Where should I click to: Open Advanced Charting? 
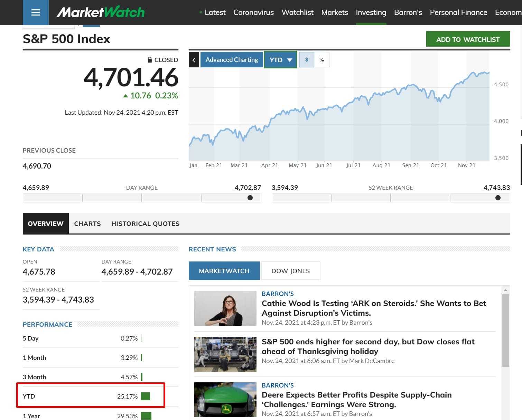(x=232, y=60)
